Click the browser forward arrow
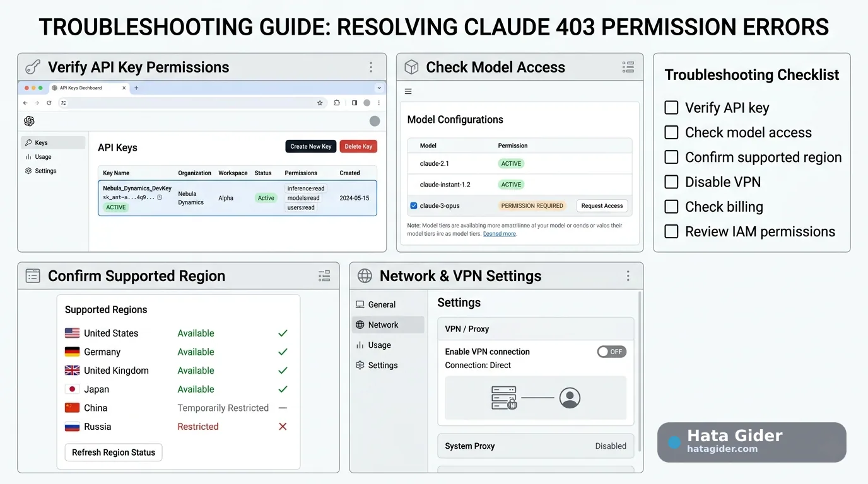Viewport: 868px width, 484px height. click(37, 103)
